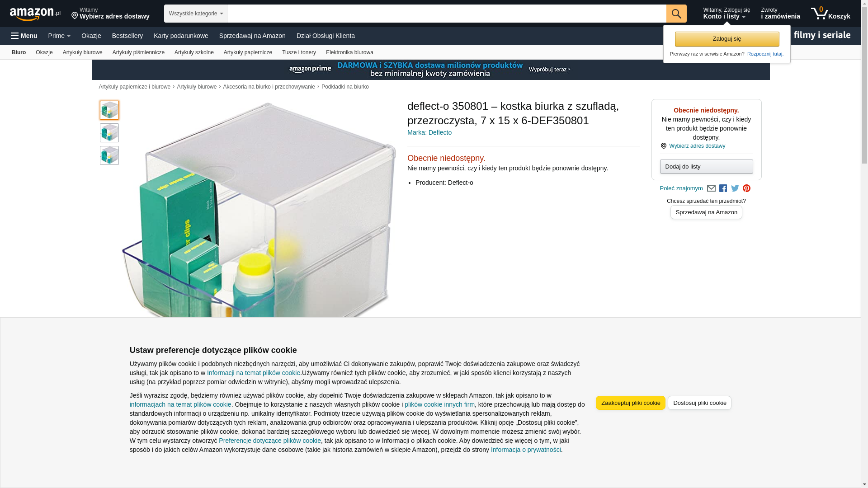Share product on Twitter icon
Screen dimensions: 868x488
[735, 188]
